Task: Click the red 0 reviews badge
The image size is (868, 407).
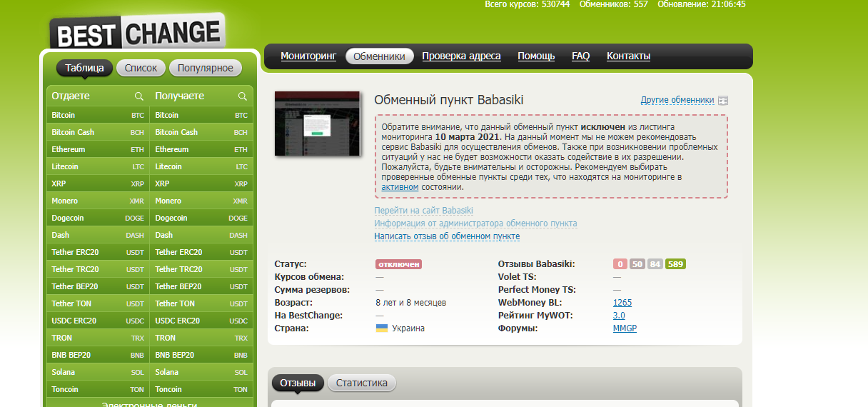Action: coord(620,264)
